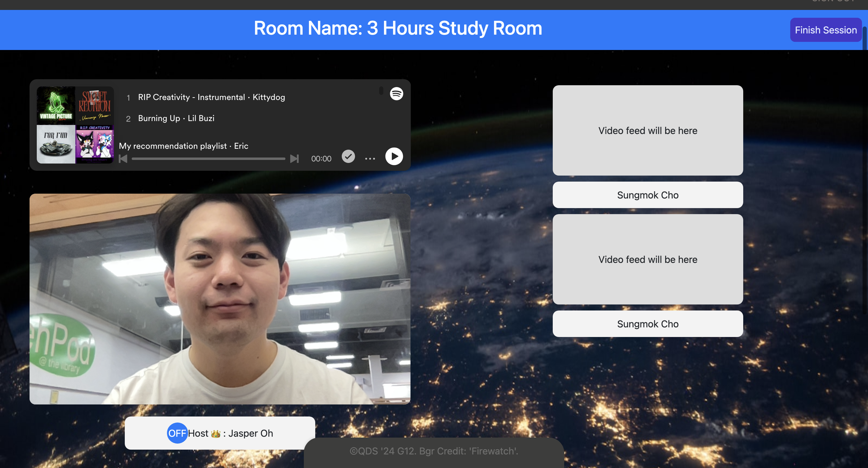Click the Spotify track progress bar

pyautogui.click(x=208, y=159)
